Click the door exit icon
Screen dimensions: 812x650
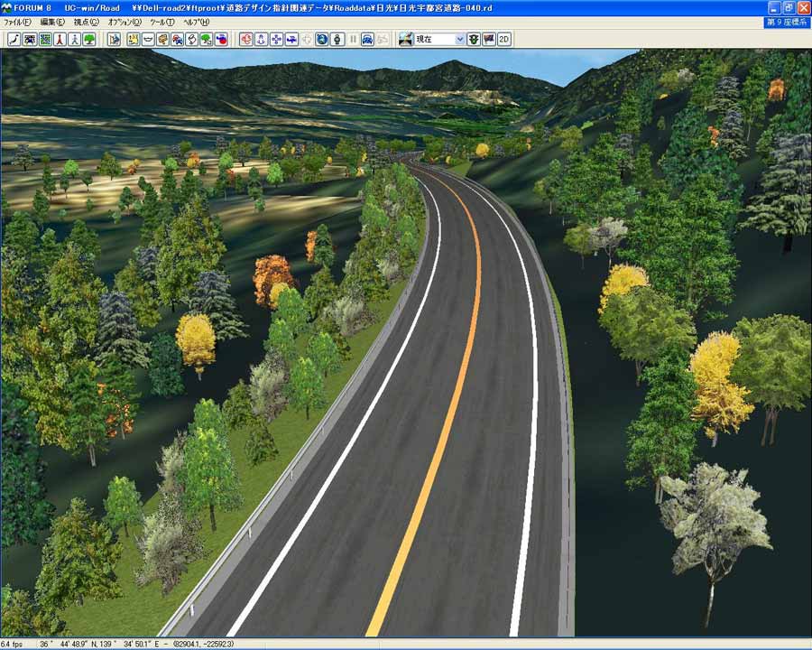tap(114, 40)
